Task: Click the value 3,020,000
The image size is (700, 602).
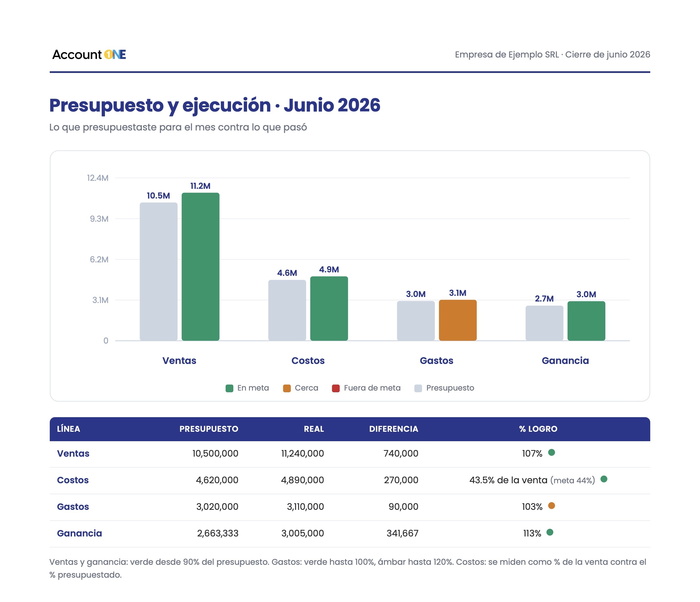Action: (217, 507)
